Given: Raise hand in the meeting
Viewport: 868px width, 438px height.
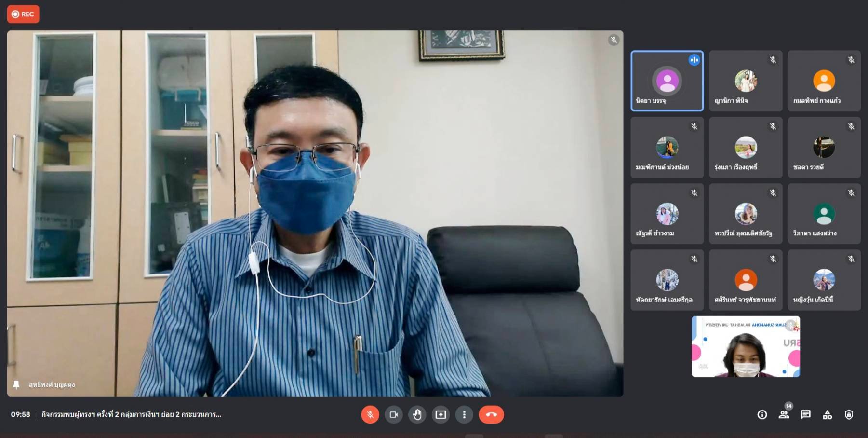Looking at the screenshot, I should (x=417, y=414).
